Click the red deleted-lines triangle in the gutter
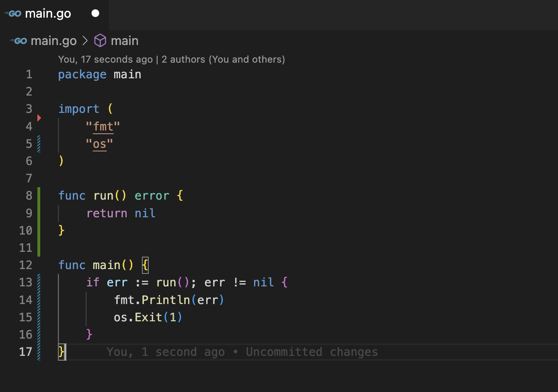This screenshot has height=392, width=558. [39, 118]
